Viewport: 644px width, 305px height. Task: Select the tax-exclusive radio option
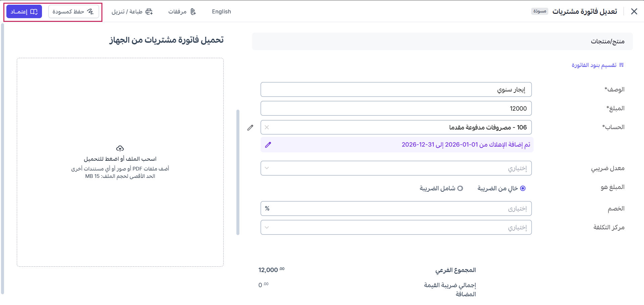(523, 188)
